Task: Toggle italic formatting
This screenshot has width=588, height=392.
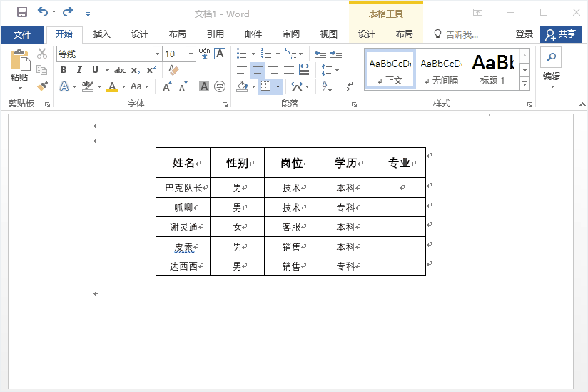Action: [x=79, y=70]
